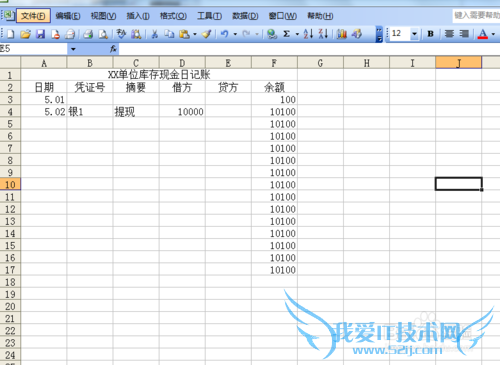Viewport: 500px width, 365px height.
Task: Sort descending with the Z-A icon
Action: 323,34
